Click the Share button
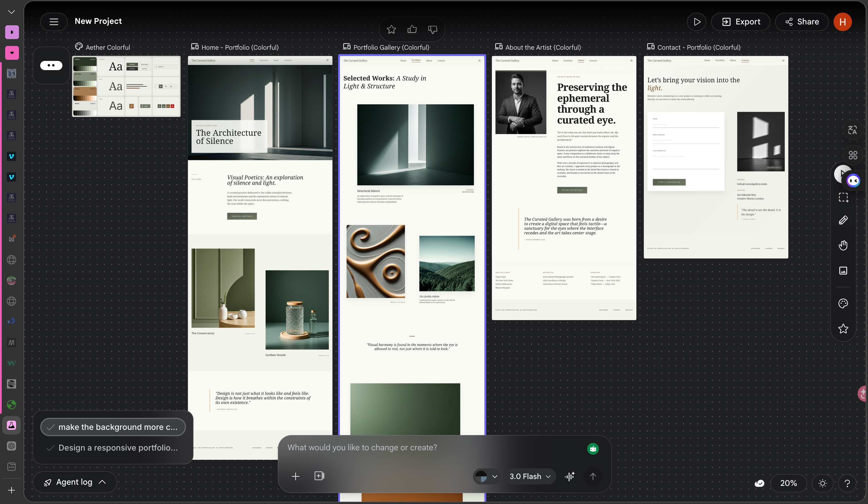 pyautogui.click(x=801, y=22)
